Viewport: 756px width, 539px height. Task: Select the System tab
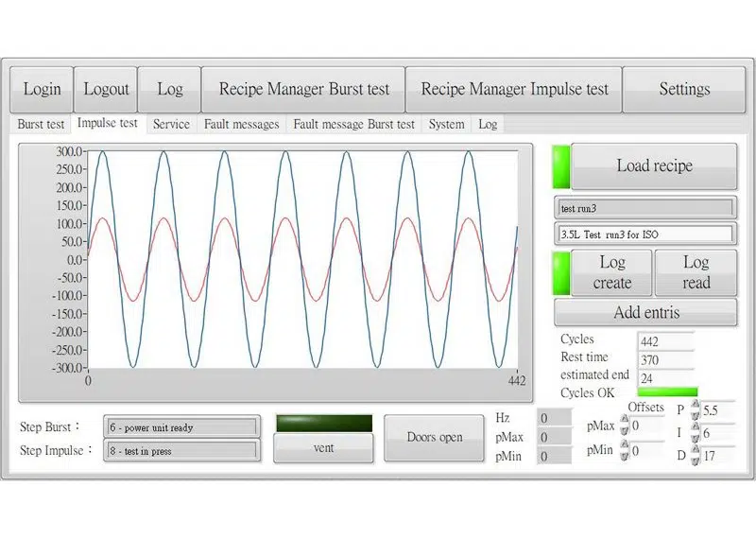point(446,124)
